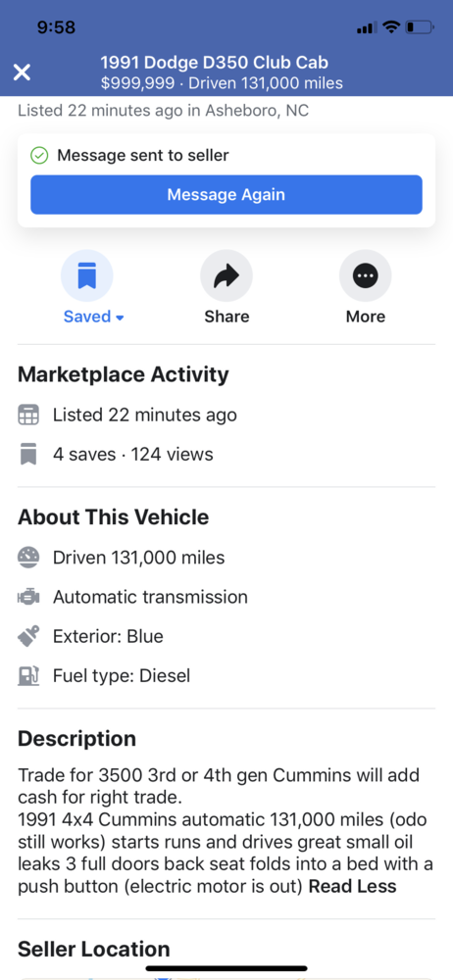This screenshot has height=980, width=453.
Task: Tap the engine icon for transmission
Action: coord(28,597)
